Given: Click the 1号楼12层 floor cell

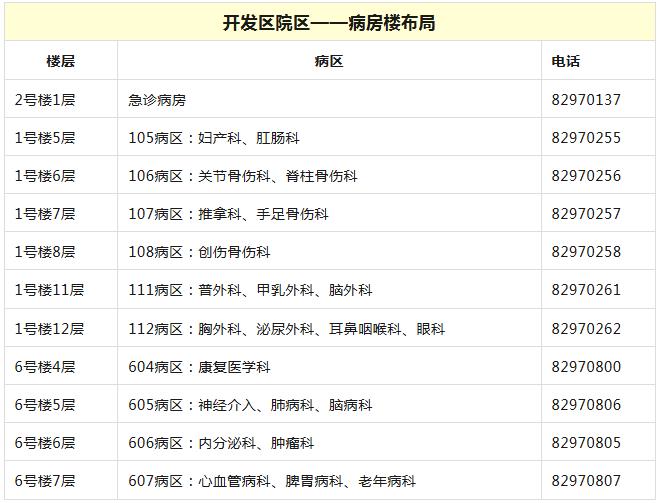Looking at the screenshot, I should pos(49,328).
